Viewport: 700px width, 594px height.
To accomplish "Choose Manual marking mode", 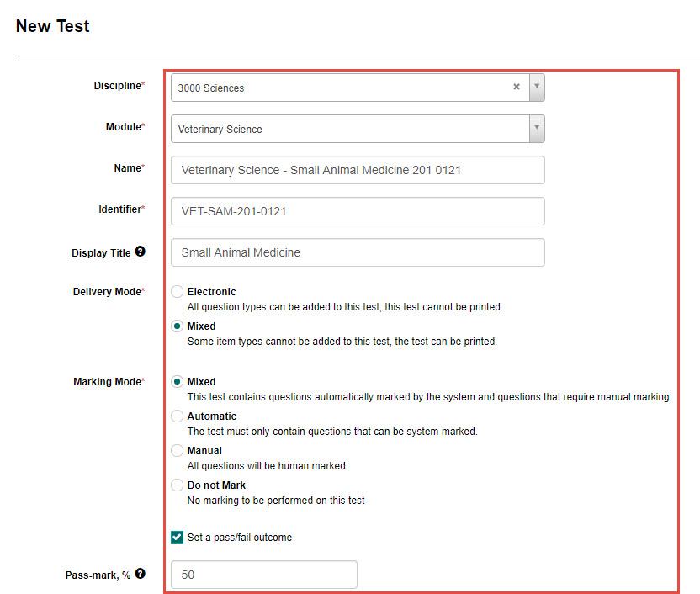I will 177,451.
